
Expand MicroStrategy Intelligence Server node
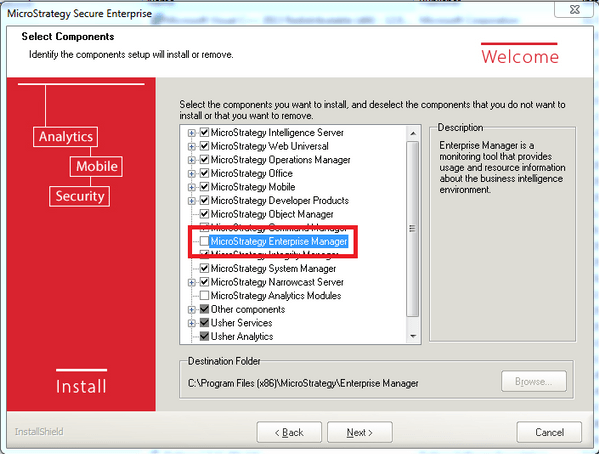192,133
